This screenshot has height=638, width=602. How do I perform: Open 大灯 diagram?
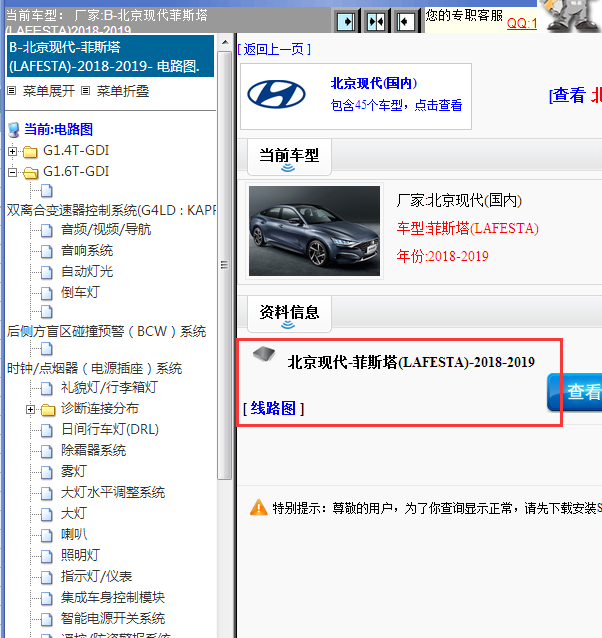point(74,513)
